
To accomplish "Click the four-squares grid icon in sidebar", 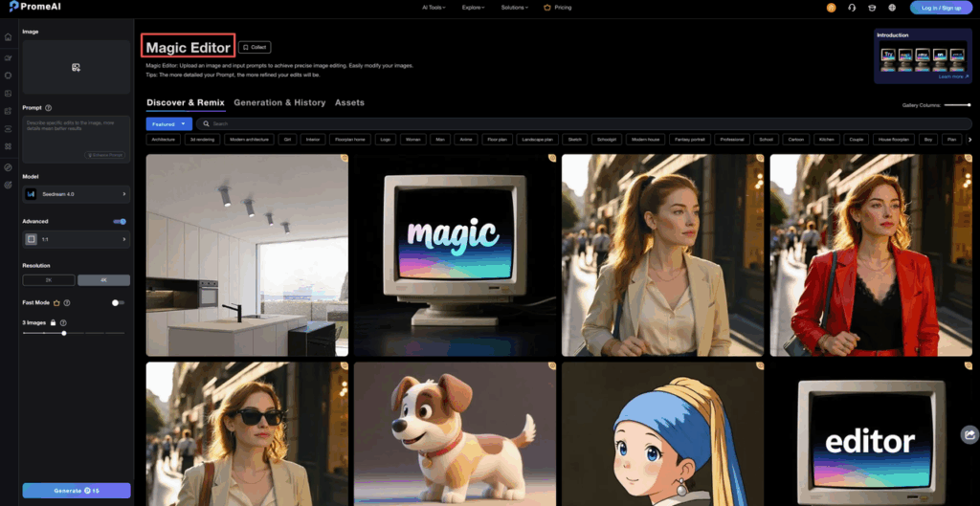I will [x=8, y=146].
